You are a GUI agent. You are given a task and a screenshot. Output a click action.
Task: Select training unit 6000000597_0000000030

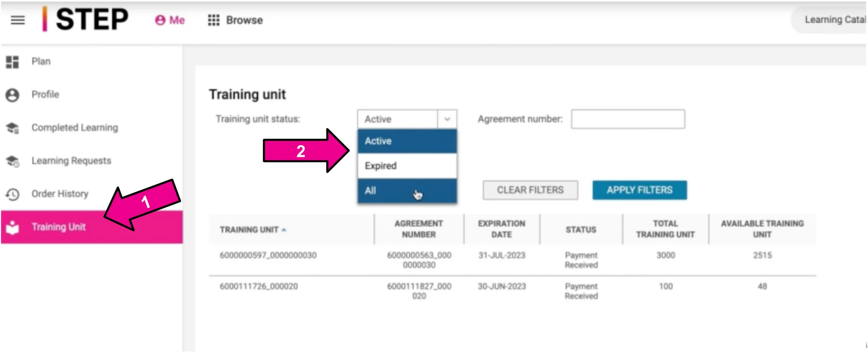268,255
